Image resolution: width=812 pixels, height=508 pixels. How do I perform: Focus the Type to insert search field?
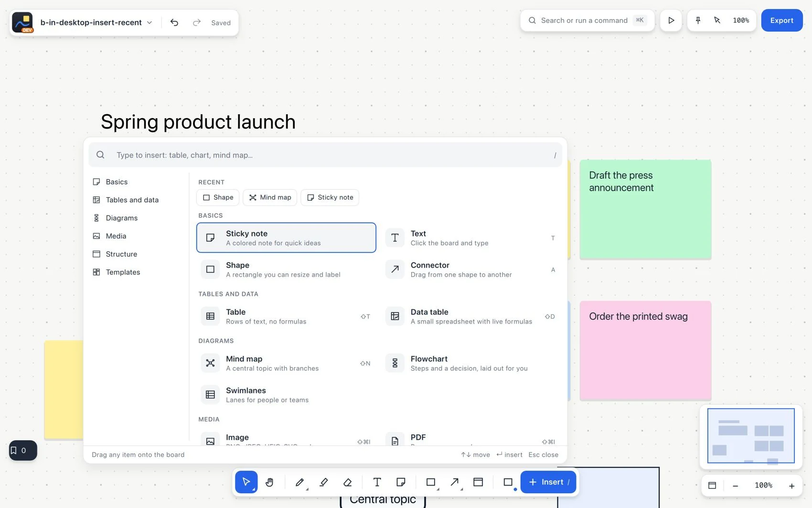(x=325, y=155)
